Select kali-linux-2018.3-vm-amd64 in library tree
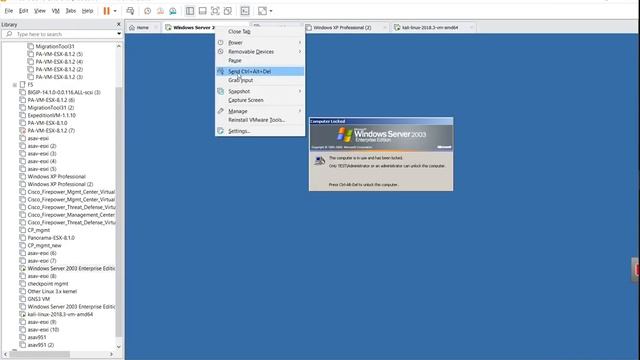Image resolution: width=640 pixels, height=360 pixels. (x=60, y=315)
